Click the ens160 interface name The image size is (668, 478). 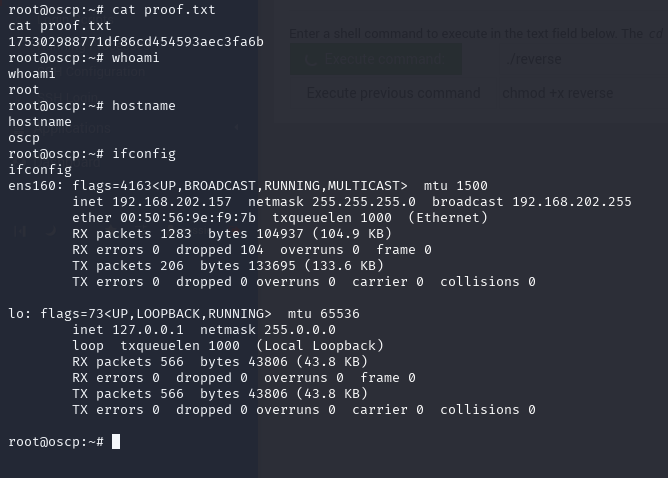pyautogui.click(x=32, y=186)
